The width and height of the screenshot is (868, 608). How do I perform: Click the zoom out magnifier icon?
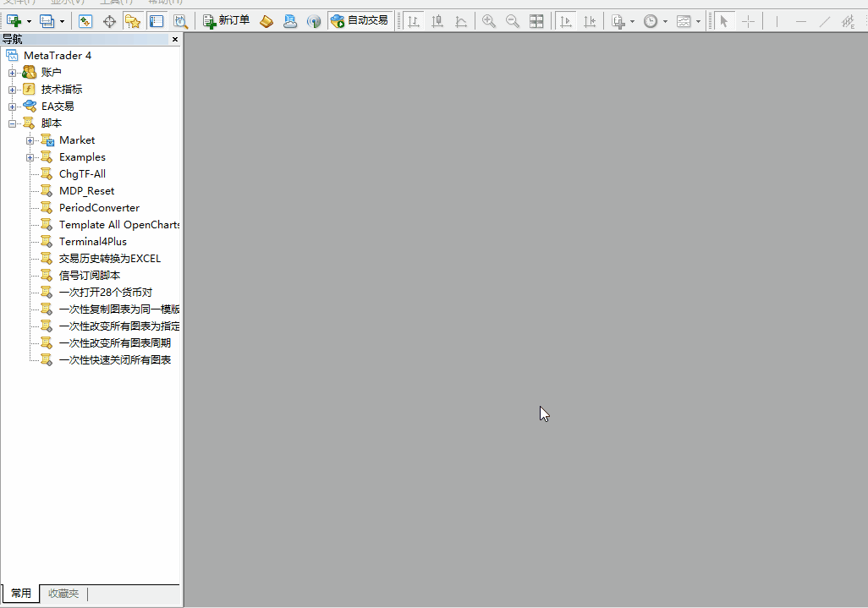click(513, 21)
